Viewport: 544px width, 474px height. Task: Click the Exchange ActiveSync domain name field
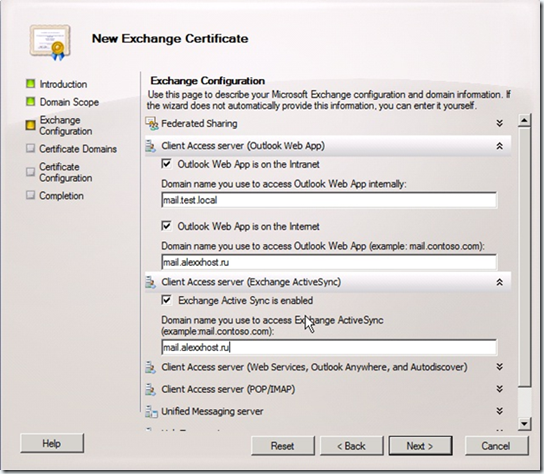pos(329,347)
